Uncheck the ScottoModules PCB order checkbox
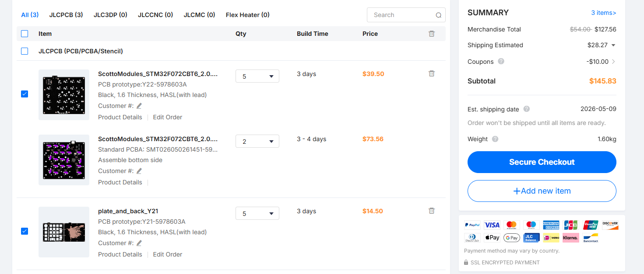Viewport: 644px width, 274px height. [25, 94]
